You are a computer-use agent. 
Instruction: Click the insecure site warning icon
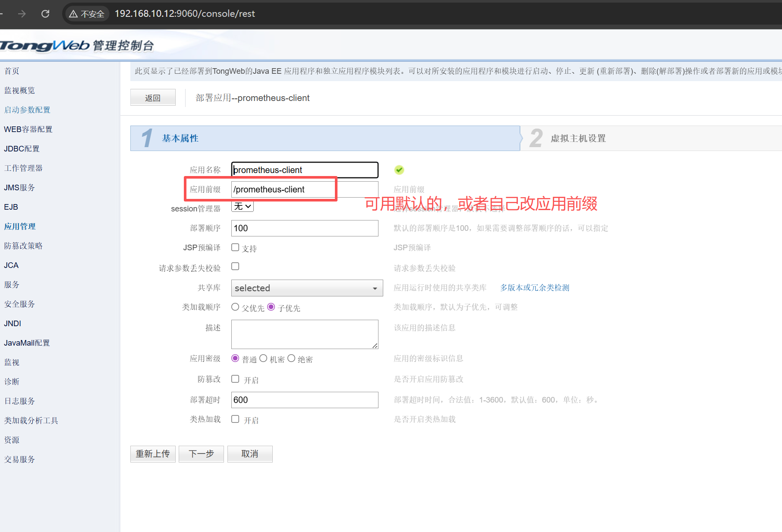point(73,14)
